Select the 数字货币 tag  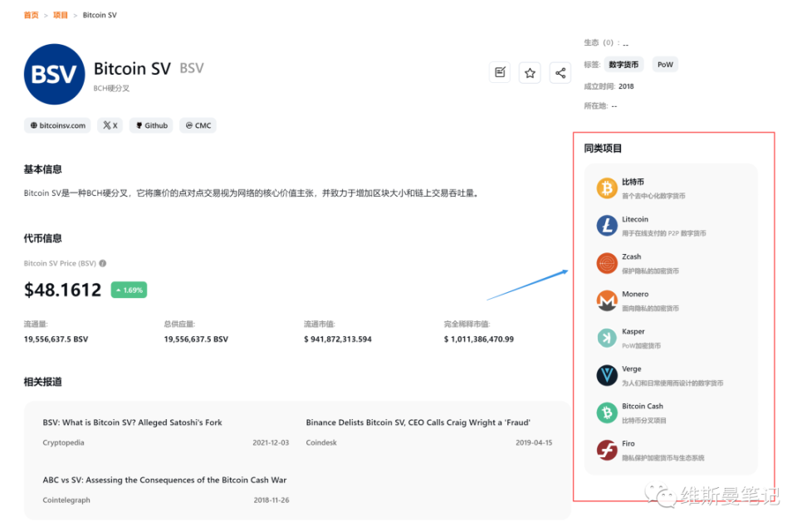click(x=624, y=65)
